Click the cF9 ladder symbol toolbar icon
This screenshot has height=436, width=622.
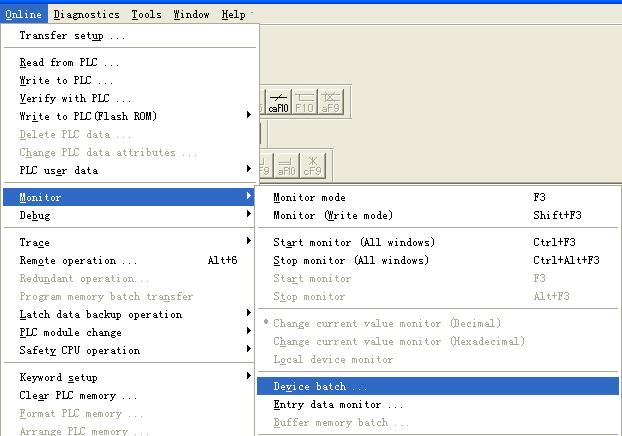click(313, 165)
